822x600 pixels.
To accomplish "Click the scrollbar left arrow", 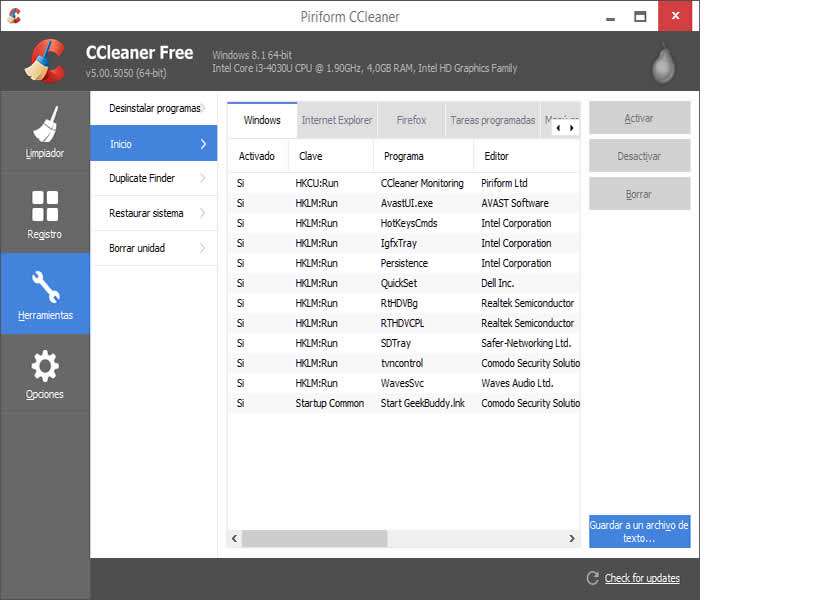I will [234, 538].
